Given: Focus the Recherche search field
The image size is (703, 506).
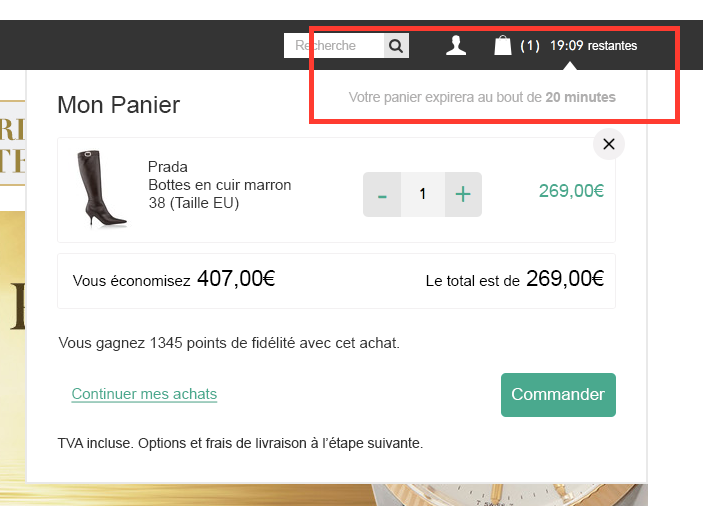Looking at the screenshot, I should pos(334,46).
